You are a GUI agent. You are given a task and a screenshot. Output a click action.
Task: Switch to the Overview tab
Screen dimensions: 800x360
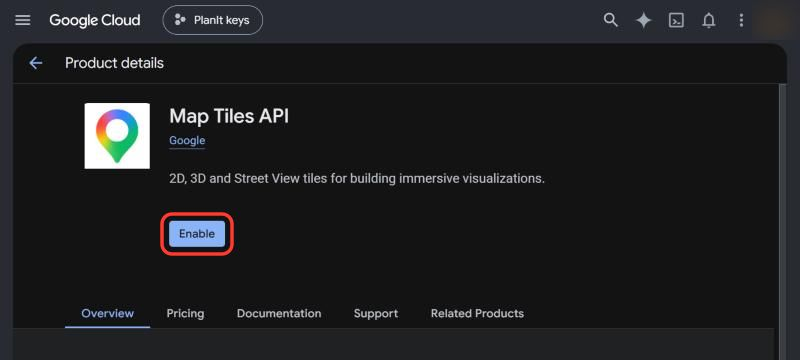click(108, 313)
